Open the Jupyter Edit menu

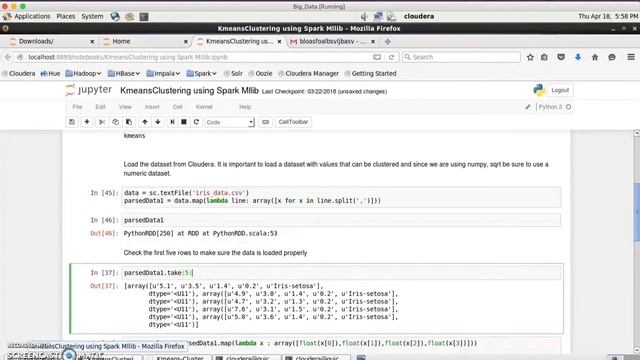pos(100,107)
